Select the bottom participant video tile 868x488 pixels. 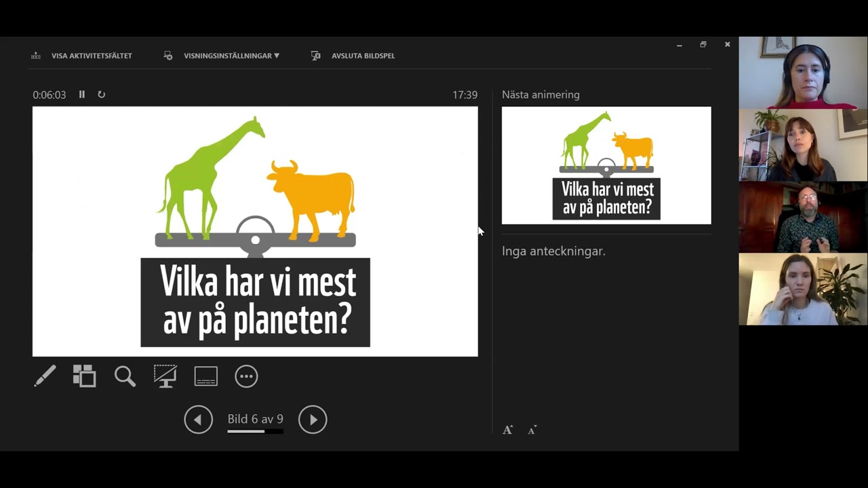coord(803,289)
